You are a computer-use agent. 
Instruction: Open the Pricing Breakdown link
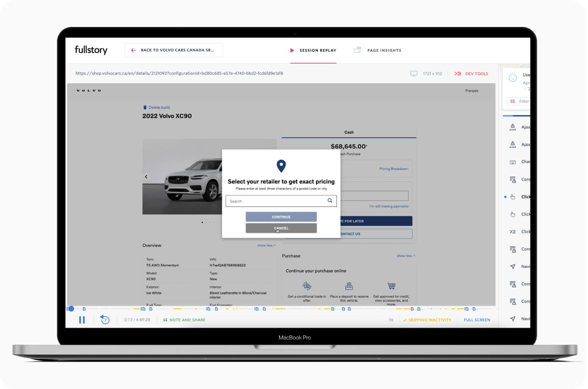393,169
